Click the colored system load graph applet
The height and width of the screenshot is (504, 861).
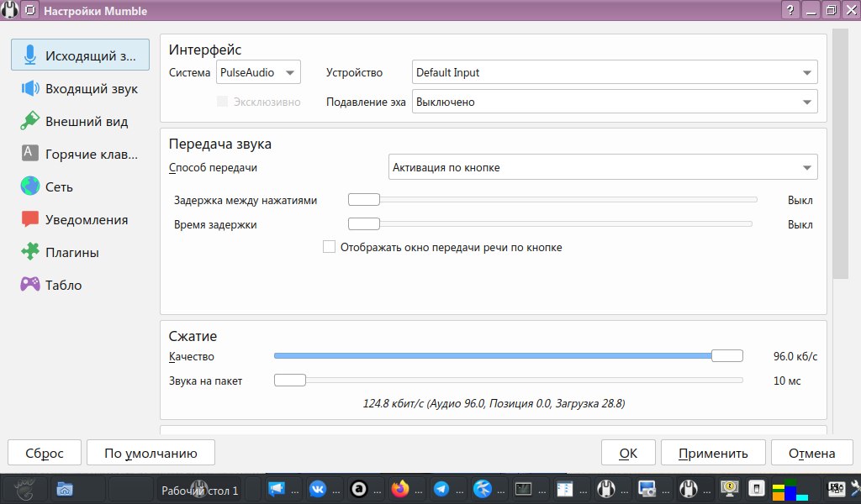[790, 489]
